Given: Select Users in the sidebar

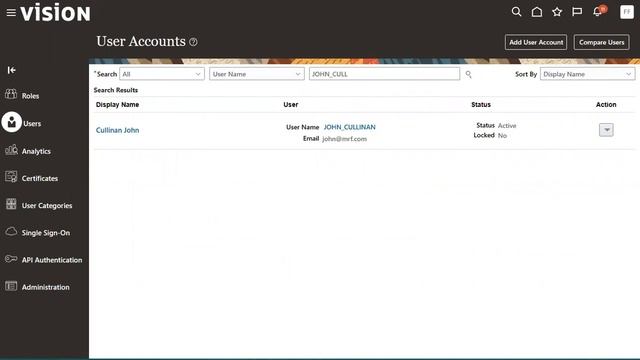Looking at the screenshot, I should coord(32,124).
